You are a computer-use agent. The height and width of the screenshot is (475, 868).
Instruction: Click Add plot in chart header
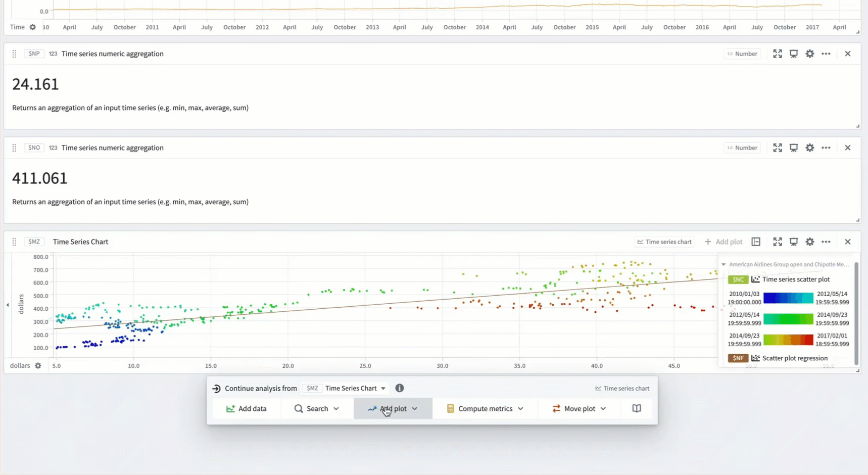[723, 242]
